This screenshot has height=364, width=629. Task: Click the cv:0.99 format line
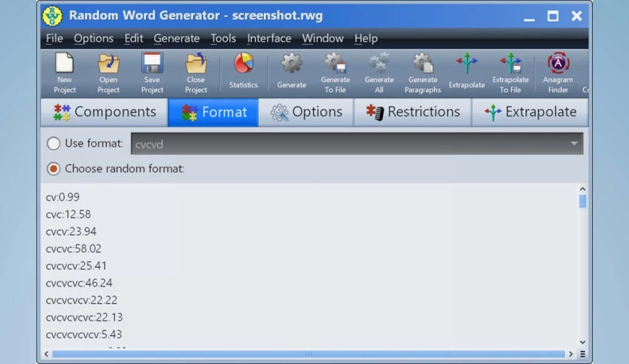[x=62, y=197]
